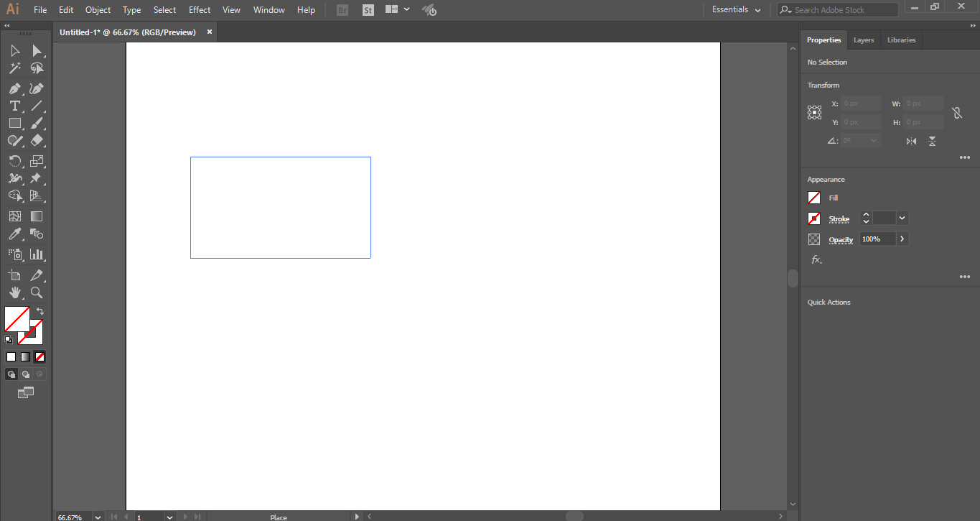Select the Artboard tool

14,275
